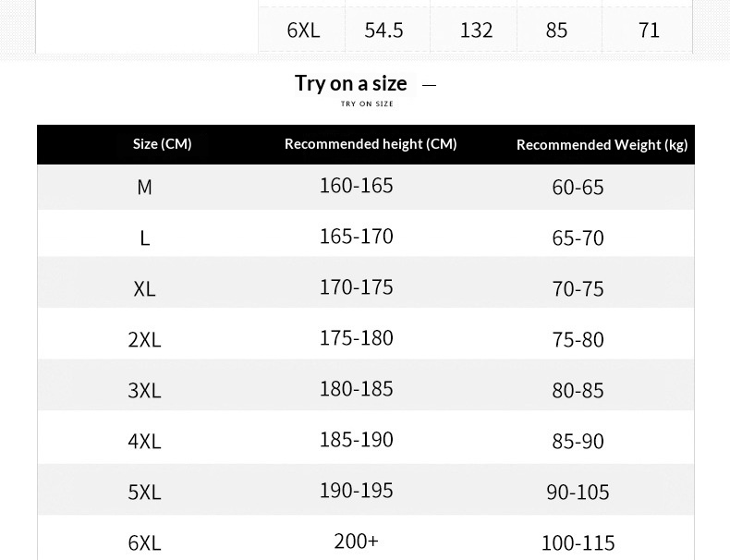Select the XL size row label

pyautogui.click(x=144, y=289)
